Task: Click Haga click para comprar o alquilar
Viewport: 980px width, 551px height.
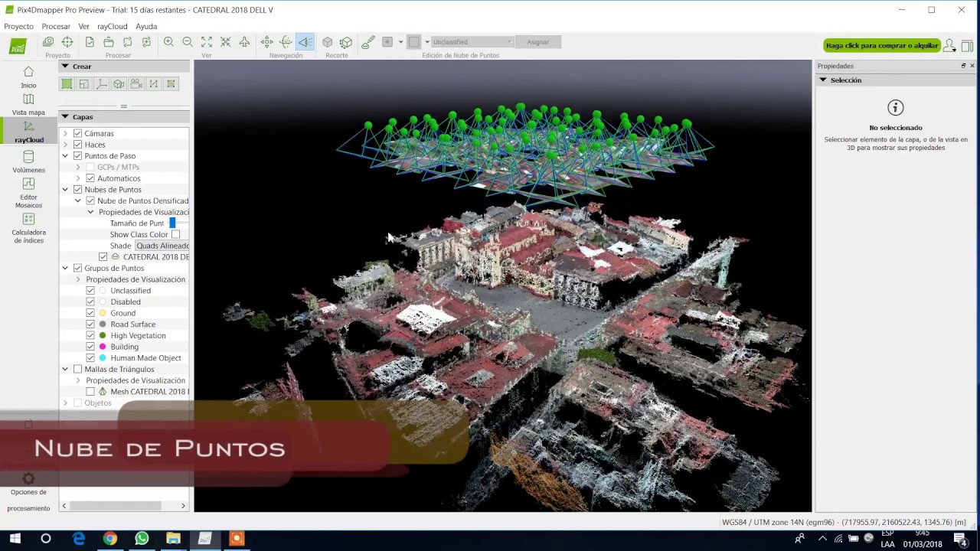Action: pos(882,46)
